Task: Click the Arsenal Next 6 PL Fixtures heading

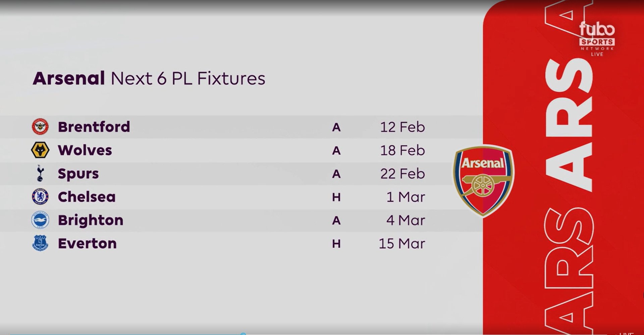Action: point(149,78)
